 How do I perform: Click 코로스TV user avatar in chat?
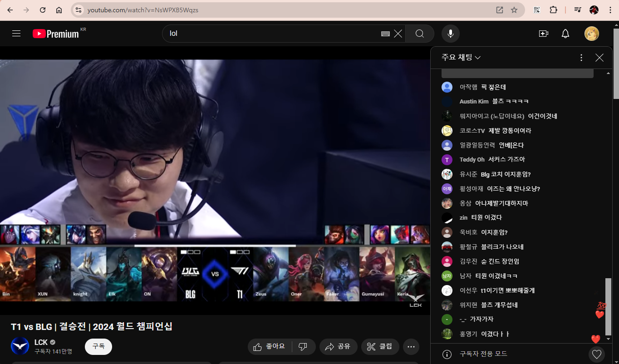(x=447, y=131)
